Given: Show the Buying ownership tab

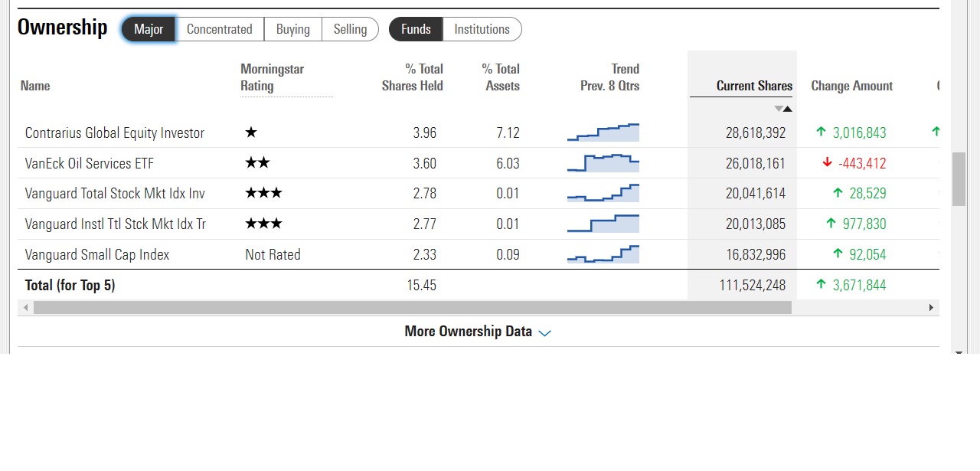Looking at the screenshot, I should click(x=293, y=29).
